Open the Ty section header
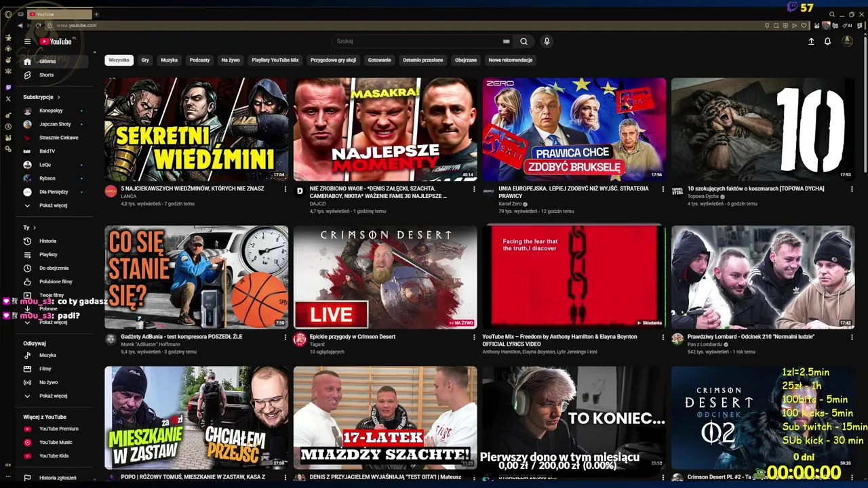The height and width of the screenshot is (488, 868). pos(30,228)
